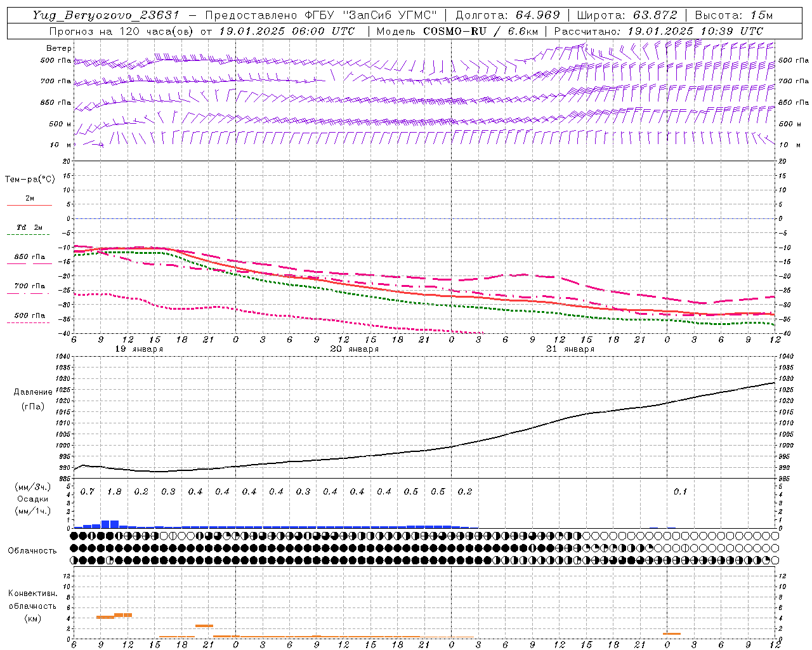Click 'Прогноз на 120 часа(ов)' text
The width and height of the screenshot is (812, 650).
point(122,31)
